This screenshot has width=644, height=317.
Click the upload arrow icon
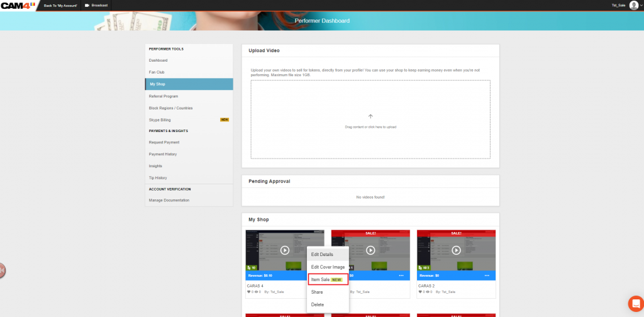(370, 116)
